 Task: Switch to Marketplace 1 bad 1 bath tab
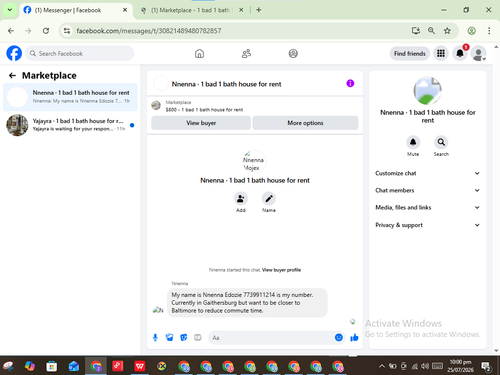pyautogui.click(x=192, y=10)
